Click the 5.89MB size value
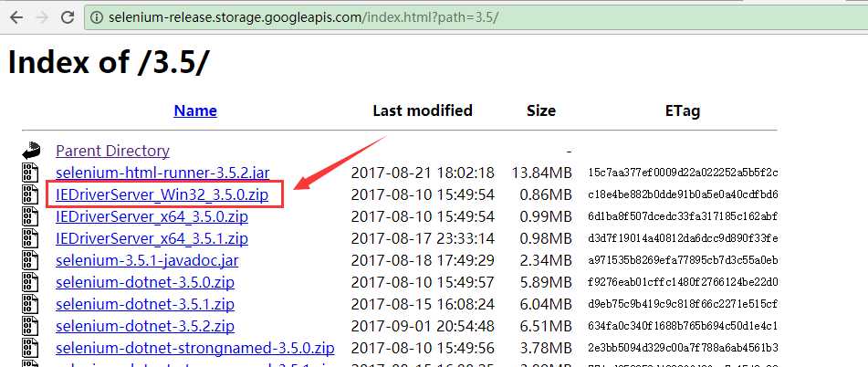This screenshot has height=367, width=868. point(546,282)
